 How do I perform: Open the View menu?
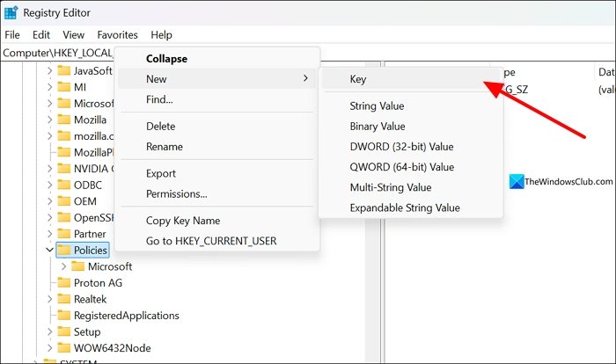(73, 35)
